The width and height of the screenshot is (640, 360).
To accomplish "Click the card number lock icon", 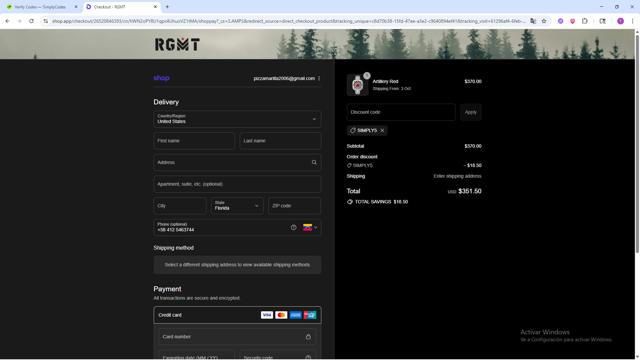I will (308, 337).
